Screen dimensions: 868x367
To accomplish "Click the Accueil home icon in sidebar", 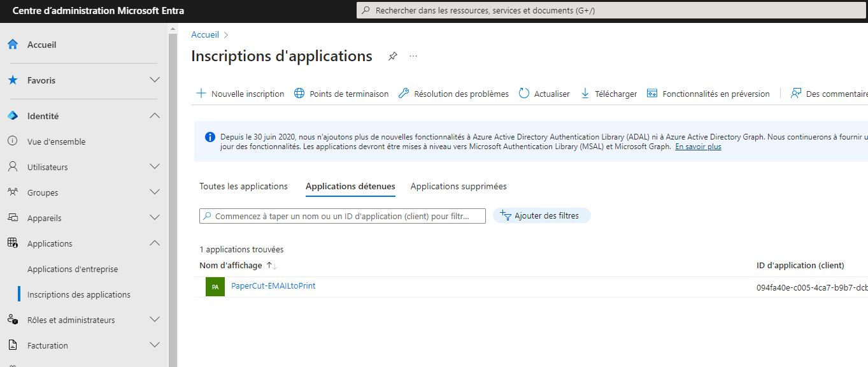I will 13,45.
